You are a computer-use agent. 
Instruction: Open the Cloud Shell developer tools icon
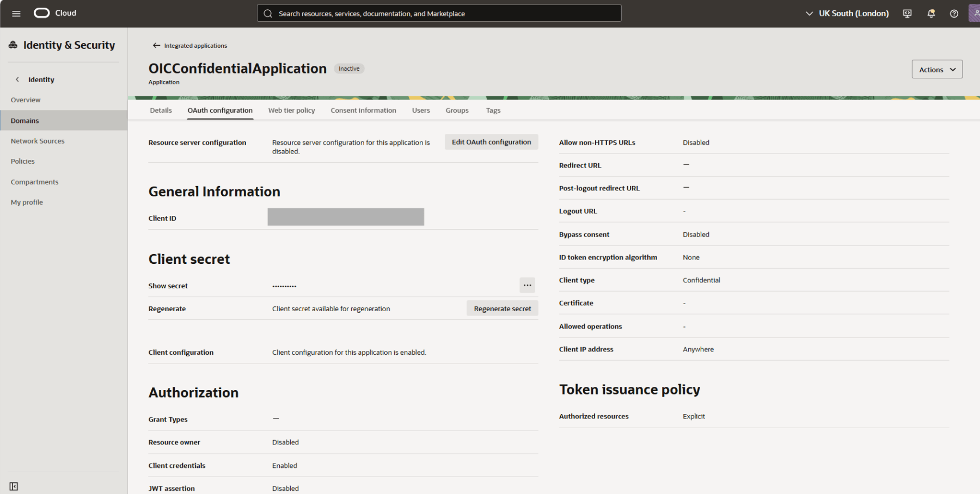(907, 14)
